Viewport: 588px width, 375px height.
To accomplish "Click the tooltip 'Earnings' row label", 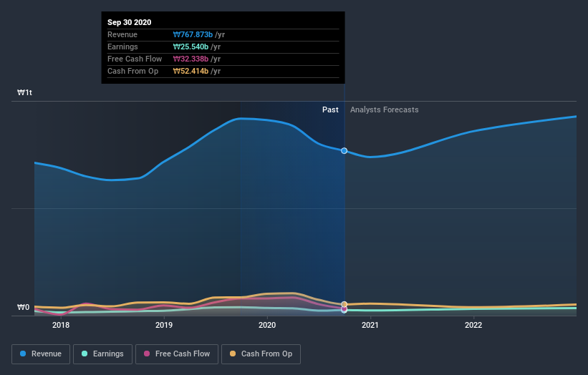I will (122, 47).
